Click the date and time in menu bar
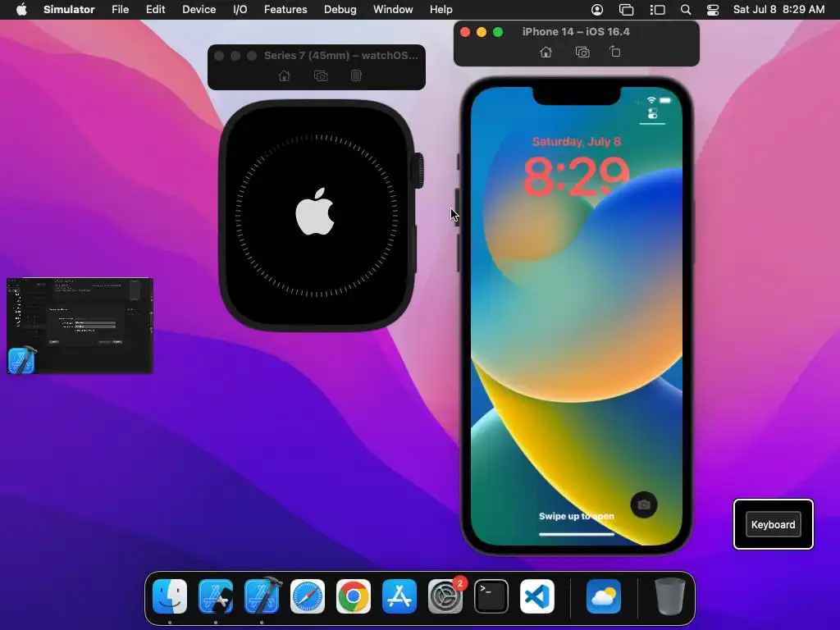Viewport: 840px width, 630px height. tap(778, 9)
